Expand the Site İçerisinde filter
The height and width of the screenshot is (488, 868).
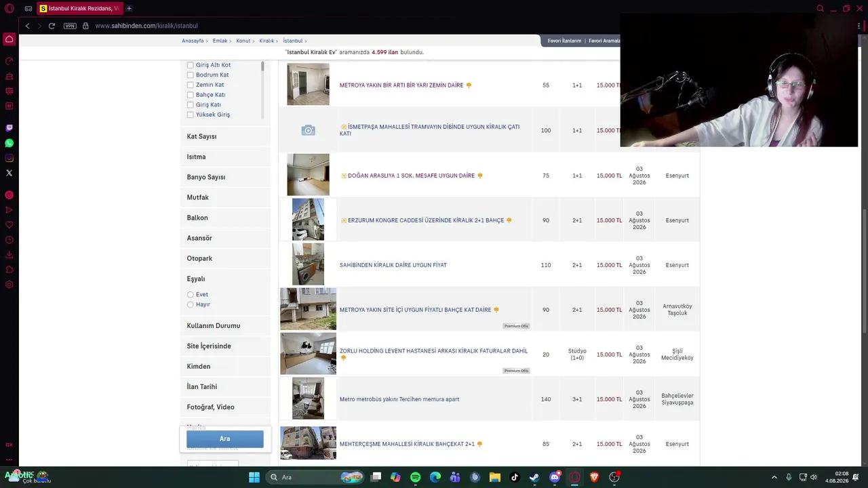coord(225,346)
